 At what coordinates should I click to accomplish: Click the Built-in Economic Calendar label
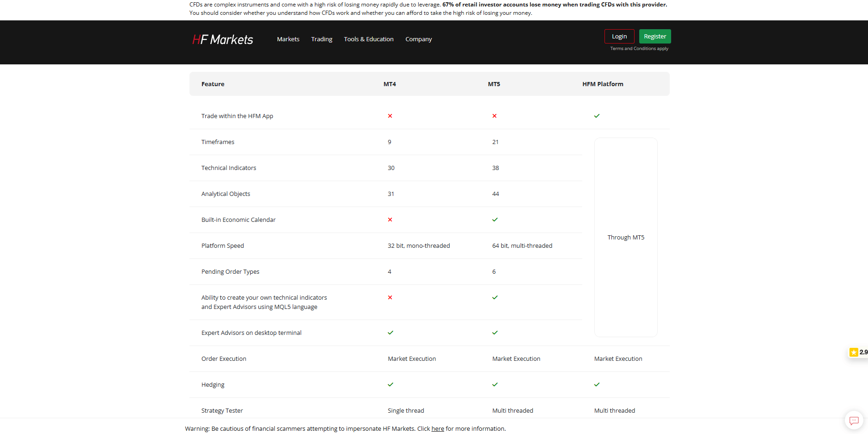238,220
